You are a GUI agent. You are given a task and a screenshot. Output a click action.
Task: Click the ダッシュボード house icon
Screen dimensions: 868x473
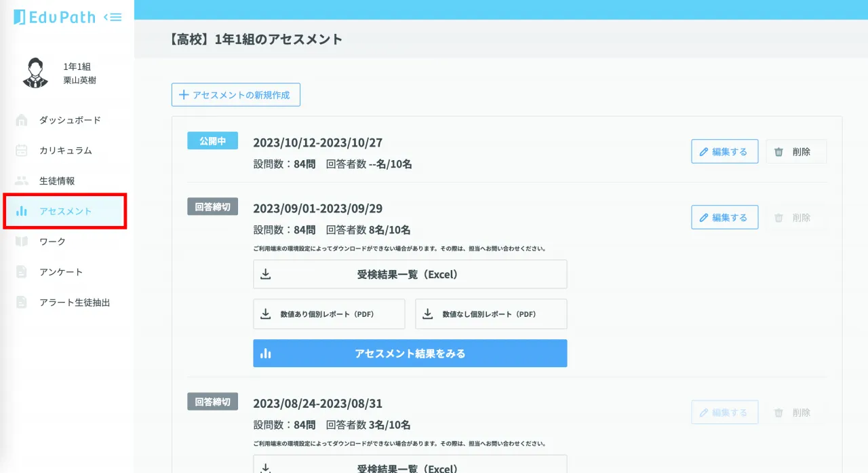click(22, 120)
